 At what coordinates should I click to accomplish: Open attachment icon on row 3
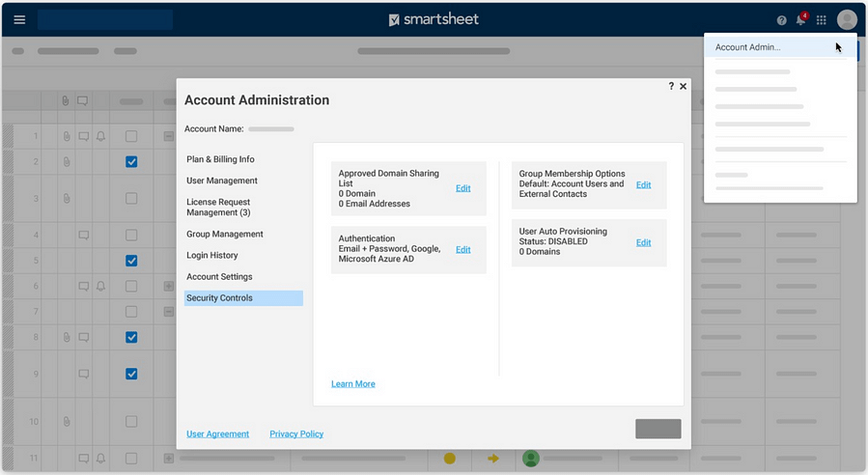click(x=67, y=198)
